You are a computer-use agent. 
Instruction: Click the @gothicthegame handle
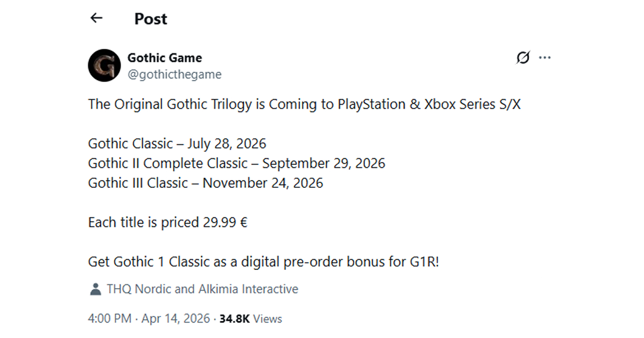(x=174, y=75)
